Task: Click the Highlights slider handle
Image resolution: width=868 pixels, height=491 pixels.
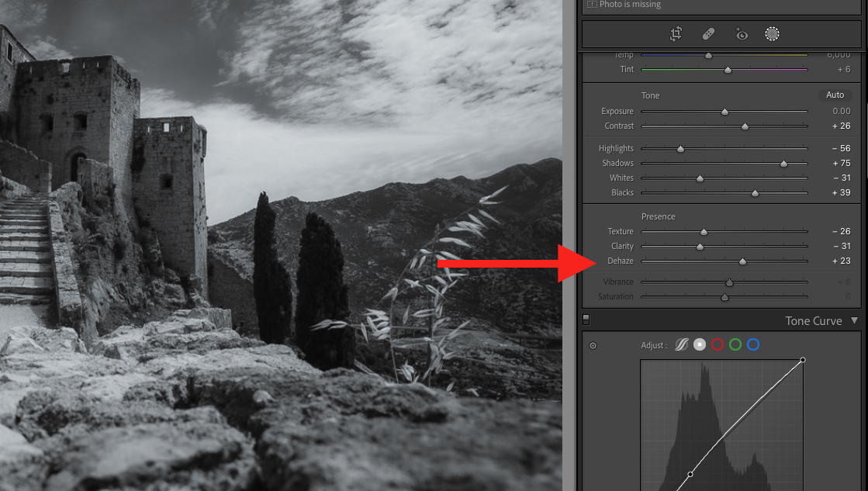Action: (681, 149)
